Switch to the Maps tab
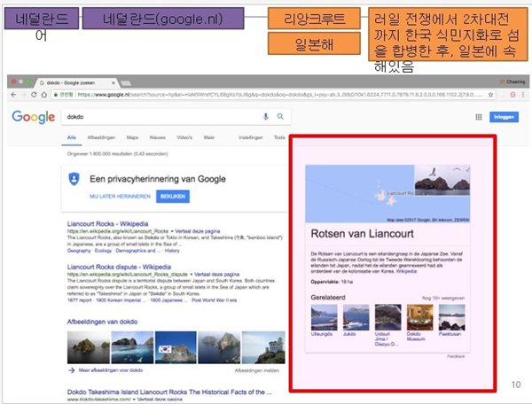The image size is (532, 404). pos(132,137)
